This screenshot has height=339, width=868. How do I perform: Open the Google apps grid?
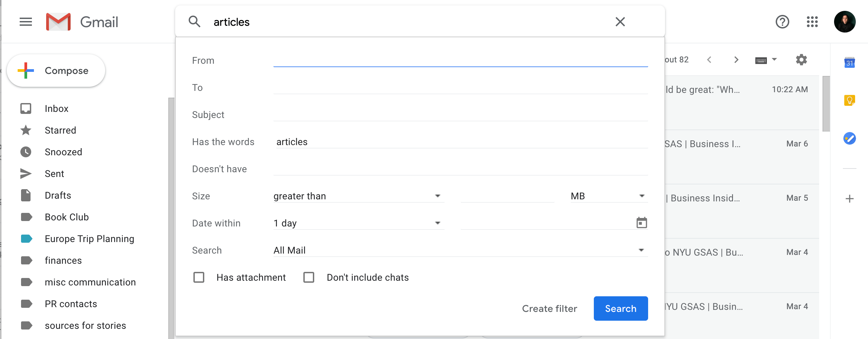812,22
